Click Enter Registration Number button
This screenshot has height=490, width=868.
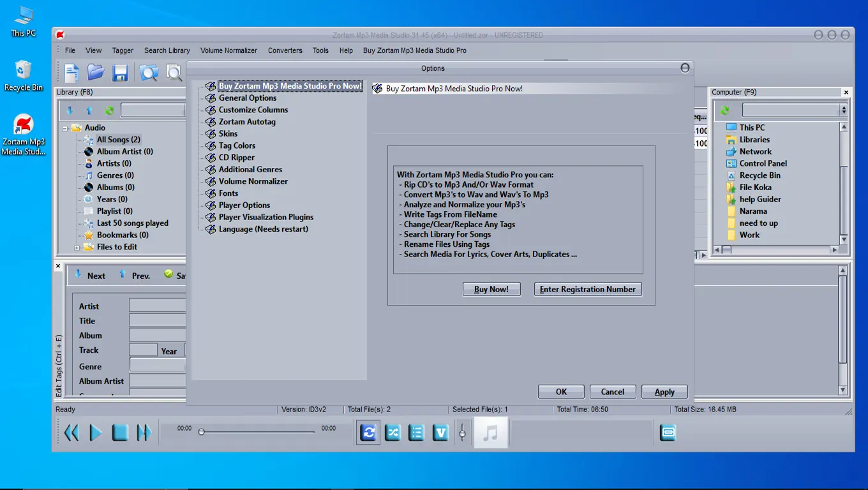pos(588,289)
